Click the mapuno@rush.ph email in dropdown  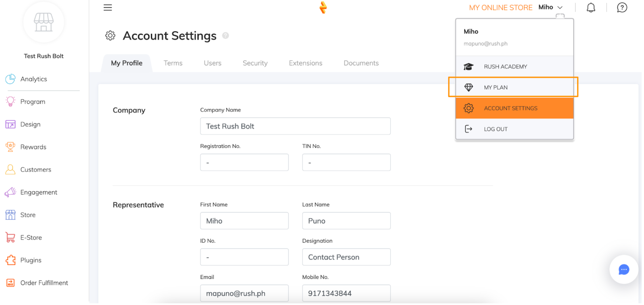click(485, 43)
